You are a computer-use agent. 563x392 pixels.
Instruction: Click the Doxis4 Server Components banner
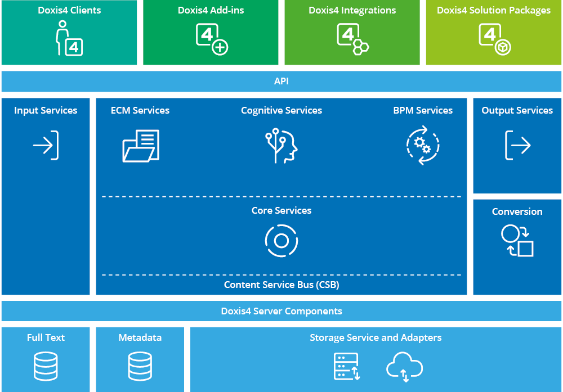pyautogui.click(x=281, y=310)
